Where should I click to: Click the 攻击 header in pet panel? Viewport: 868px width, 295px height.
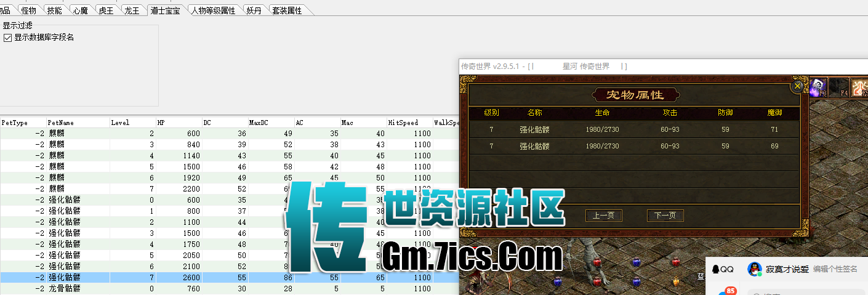[670, 113]
